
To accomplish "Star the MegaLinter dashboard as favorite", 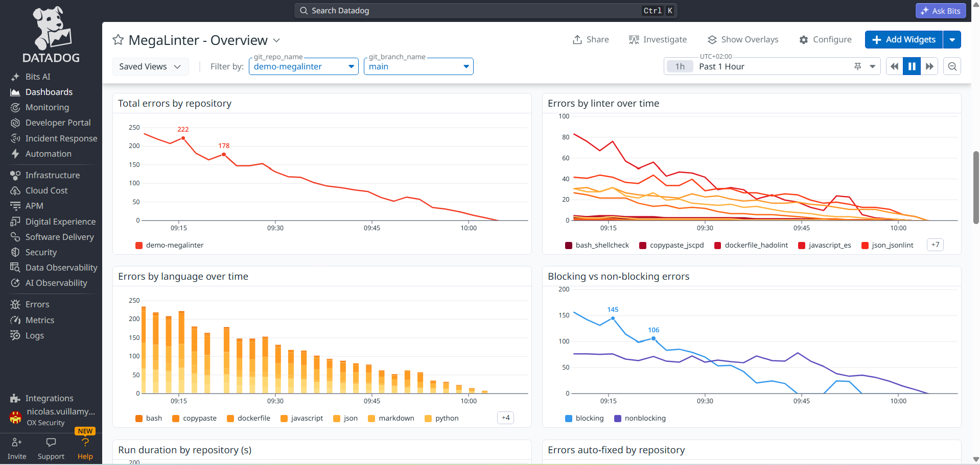I will [118, 40].
